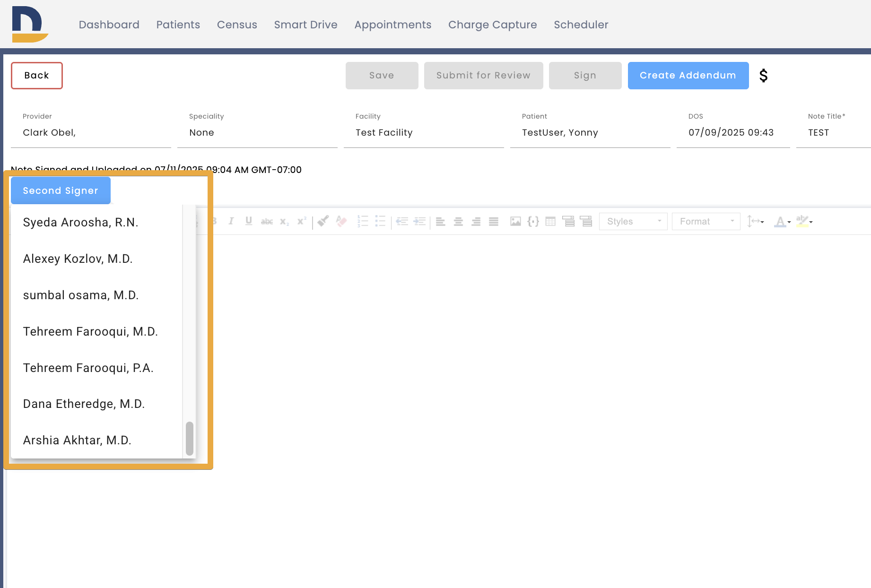
Task: Choose Dana Etheredge, M.D.
Action: point(96,404)
